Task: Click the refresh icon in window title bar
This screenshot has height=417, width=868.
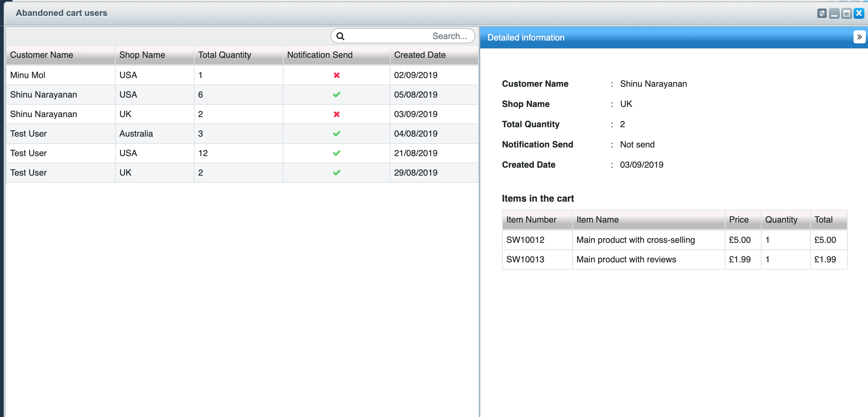Action: pos(822,13)
